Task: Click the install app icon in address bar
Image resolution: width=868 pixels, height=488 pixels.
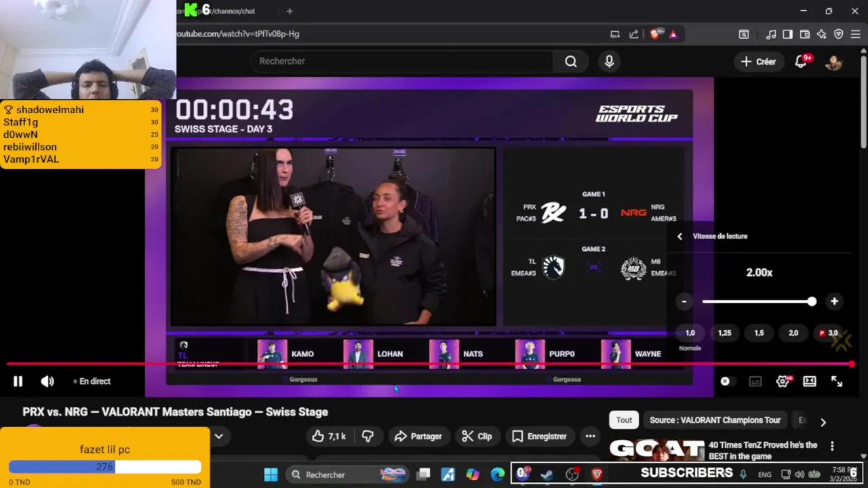Action: [x=615, y=34]
